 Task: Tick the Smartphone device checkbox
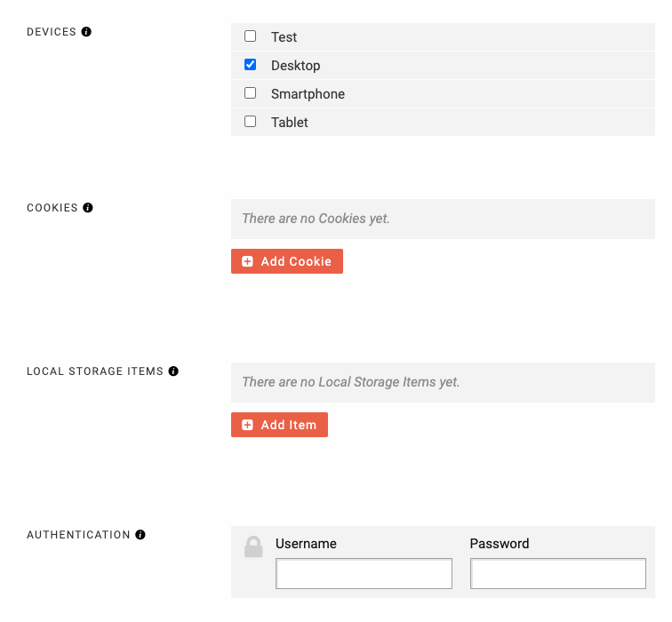point(251,93)
